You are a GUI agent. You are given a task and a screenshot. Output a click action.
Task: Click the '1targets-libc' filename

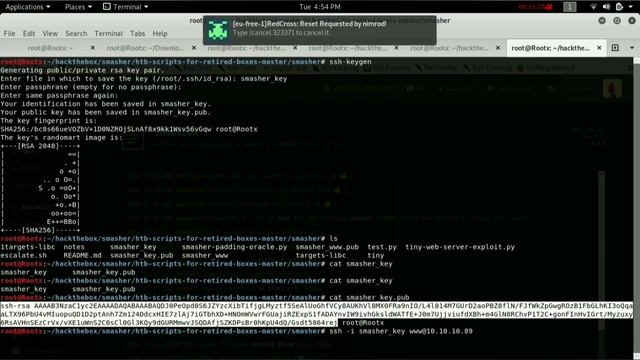[28, 247]
